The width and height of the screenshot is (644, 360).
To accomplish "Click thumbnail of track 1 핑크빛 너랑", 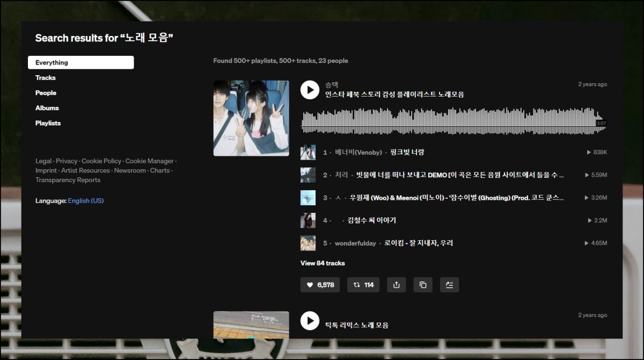I will coord(308,152).
